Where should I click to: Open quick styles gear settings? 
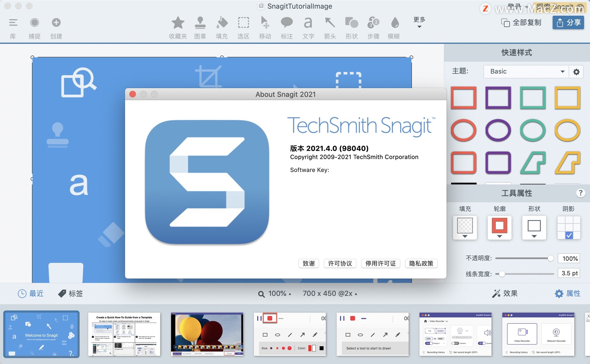(x=576, y=72)
